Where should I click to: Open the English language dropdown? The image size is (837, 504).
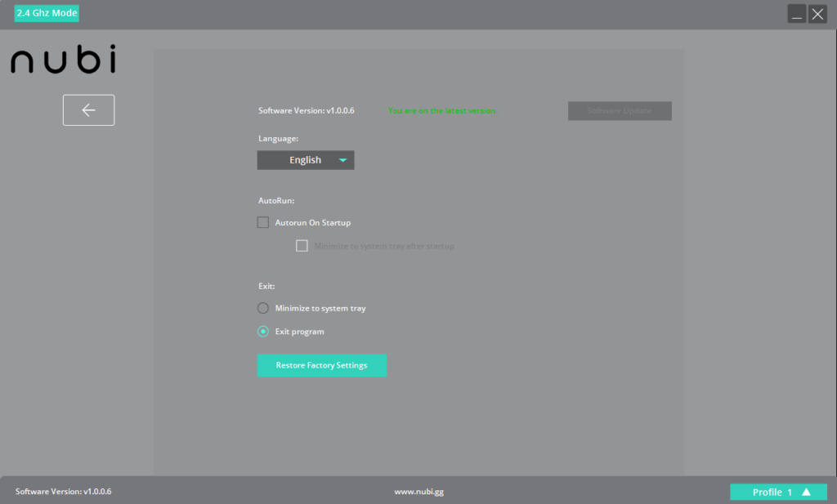[x=306, y=160]
